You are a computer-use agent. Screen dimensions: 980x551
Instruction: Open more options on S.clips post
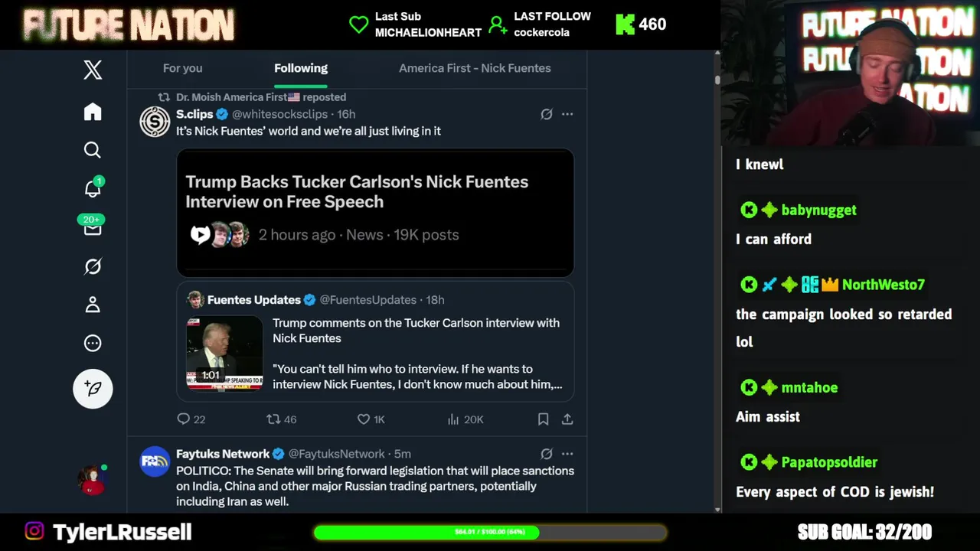tap(567, 114)
